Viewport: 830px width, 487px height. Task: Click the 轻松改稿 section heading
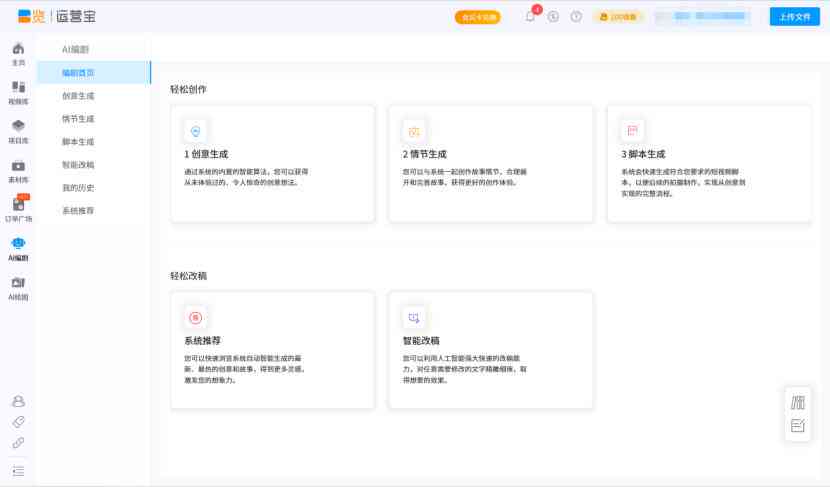click(188, 276)
